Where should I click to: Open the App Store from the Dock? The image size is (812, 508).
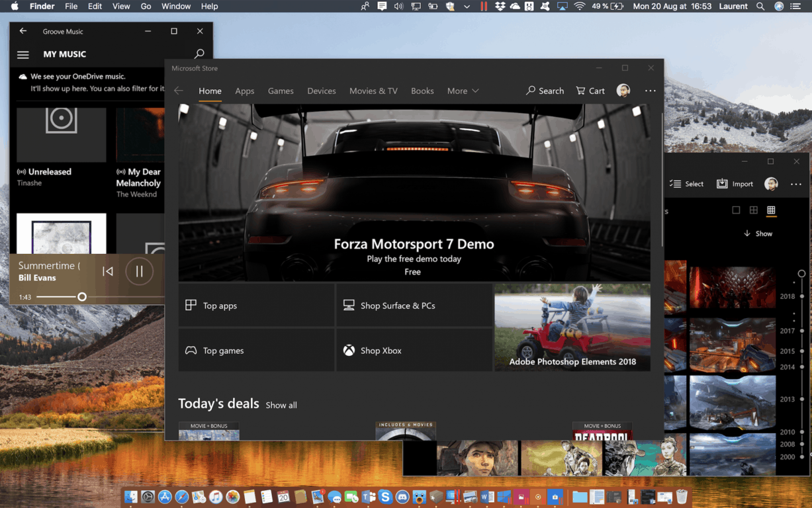click(x=165, y=497)
